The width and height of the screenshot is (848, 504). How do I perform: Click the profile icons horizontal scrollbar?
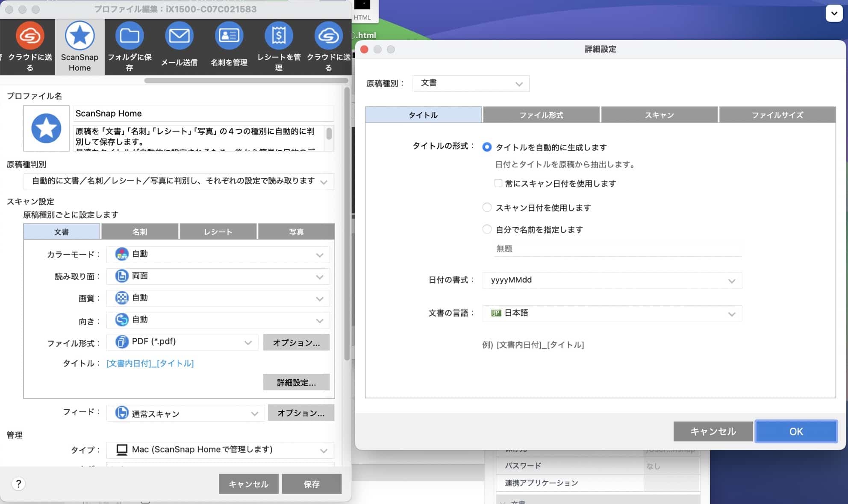(x=246, y=80)
